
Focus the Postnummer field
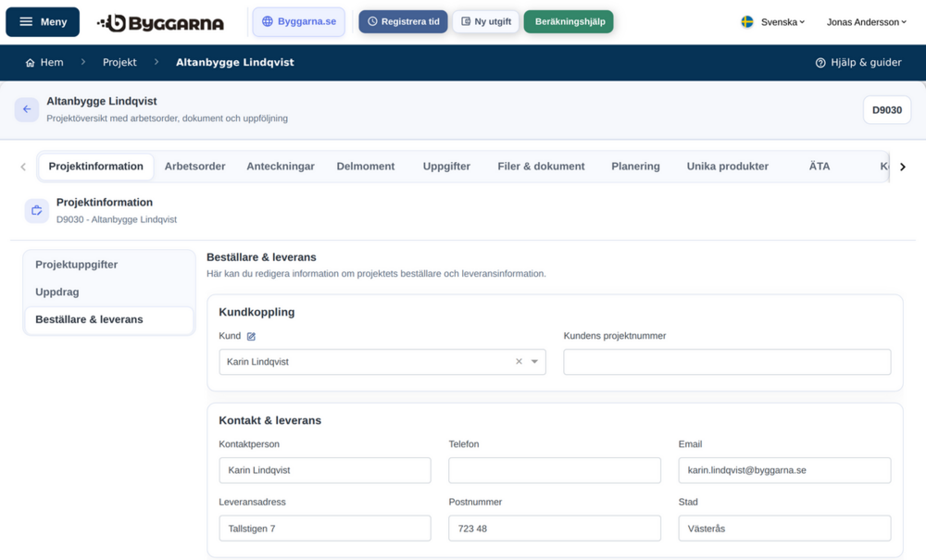(x=555, y=529)
